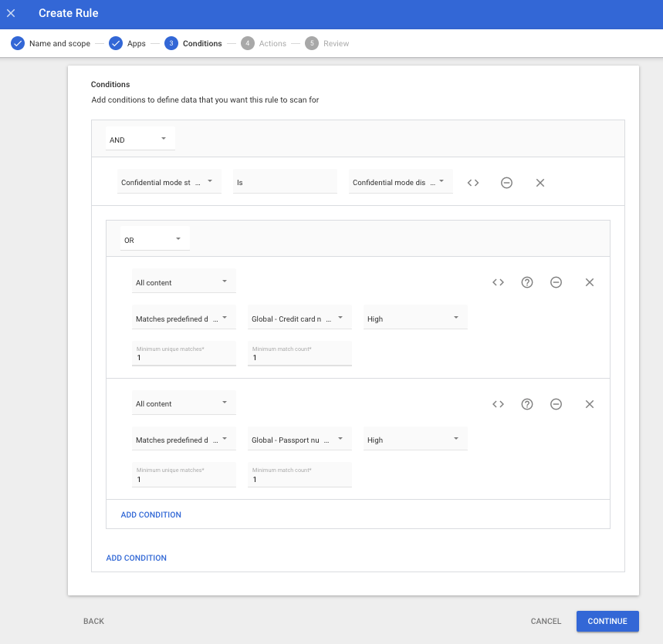Edit Minimum match count for Passport condition

point(299,475)
